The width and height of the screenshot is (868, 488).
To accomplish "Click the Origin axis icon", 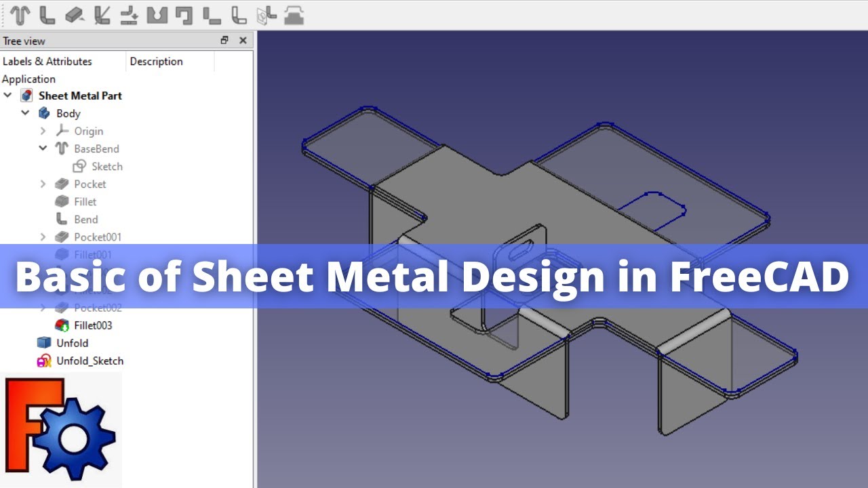I will point(62,131).
